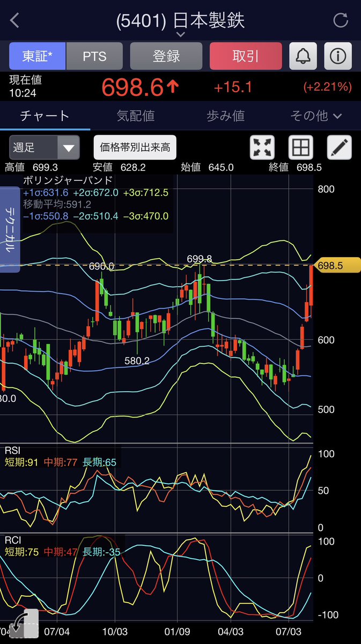Screen dimensions: 361x644
Task: Tap the 800 price axis label
Action: click(x=326, y=189)
